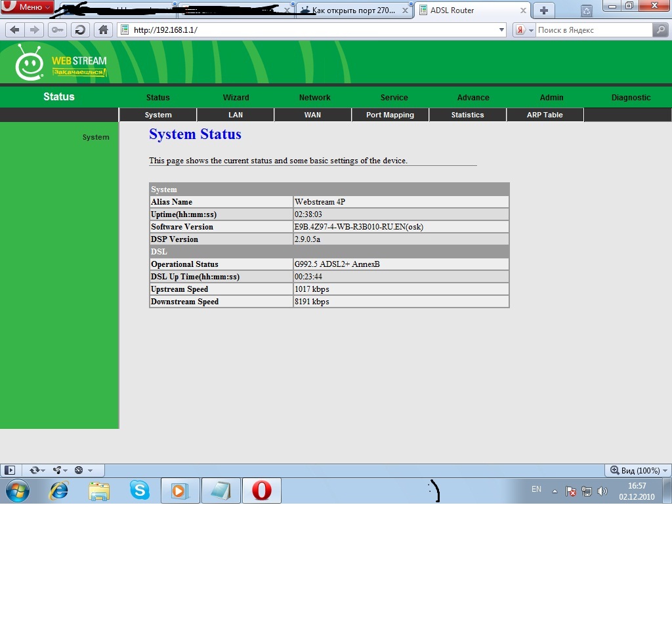Open the Action Center flag icon

pos(570,491)
